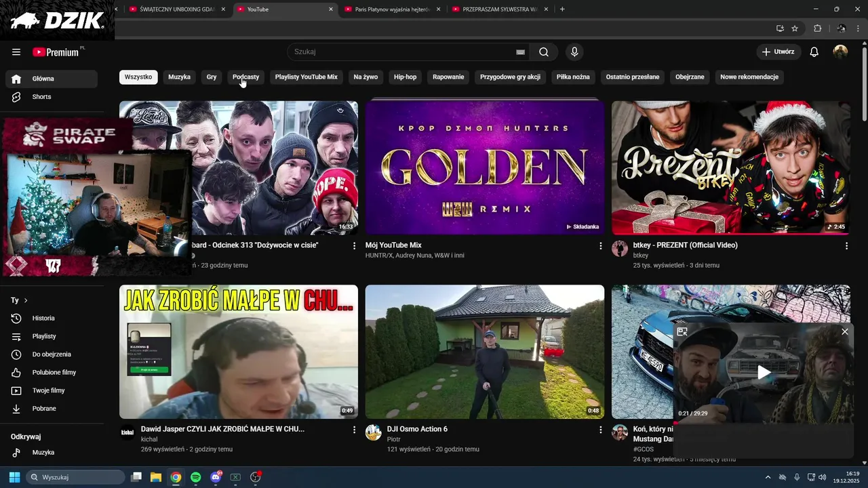Click the YouTube Premium logo
868x488 pixels.
56,52
